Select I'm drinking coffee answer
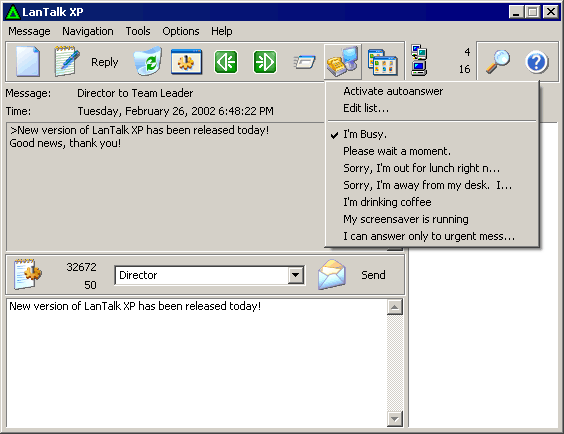Image resolution: width=564 pixels, height=434 pixels. click(432, 202)
